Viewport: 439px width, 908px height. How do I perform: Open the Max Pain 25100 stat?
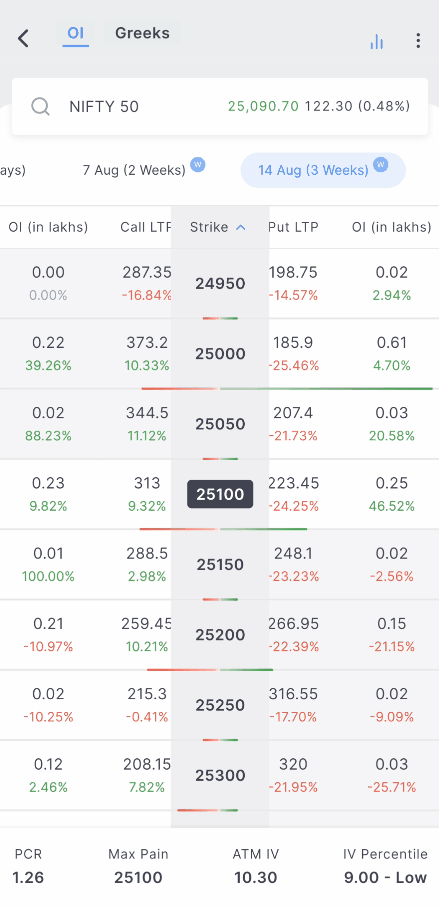pos(138,866)
